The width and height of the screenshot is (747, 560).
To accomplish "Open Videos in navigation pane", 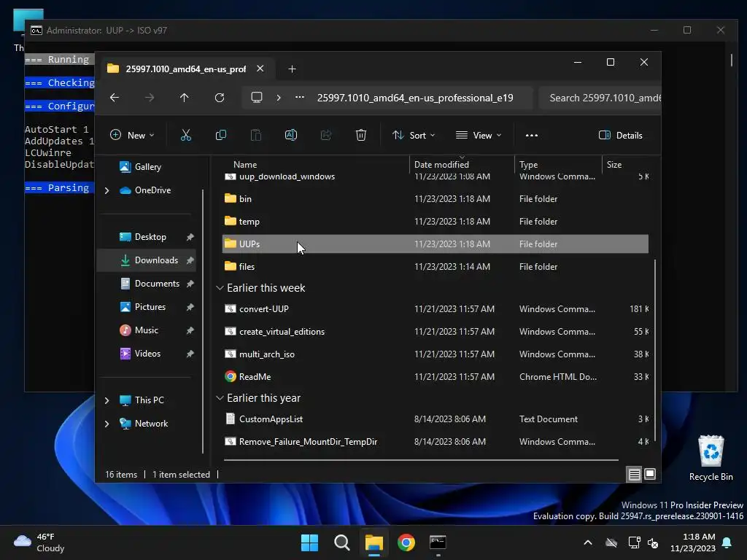I will pos(147,354).
